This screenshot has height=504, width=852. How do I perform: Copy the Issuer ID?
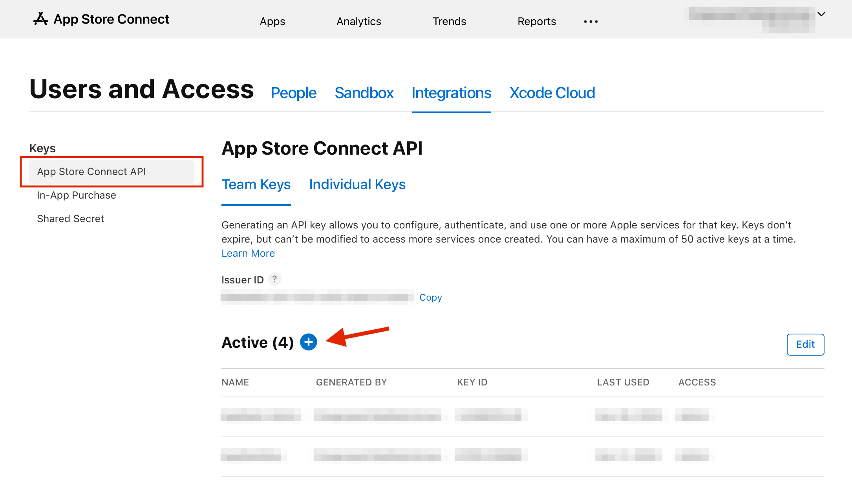[430, 297]
